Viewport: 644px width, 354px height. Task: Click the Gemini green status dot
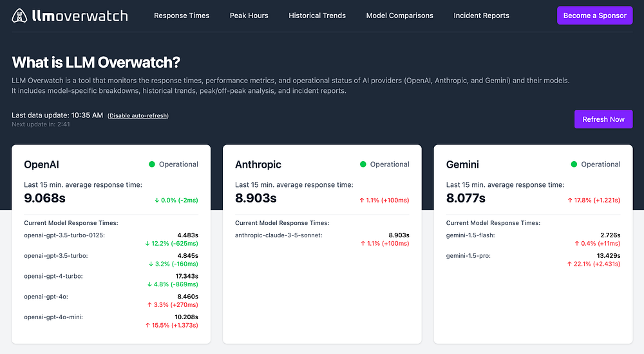point(574,164)
